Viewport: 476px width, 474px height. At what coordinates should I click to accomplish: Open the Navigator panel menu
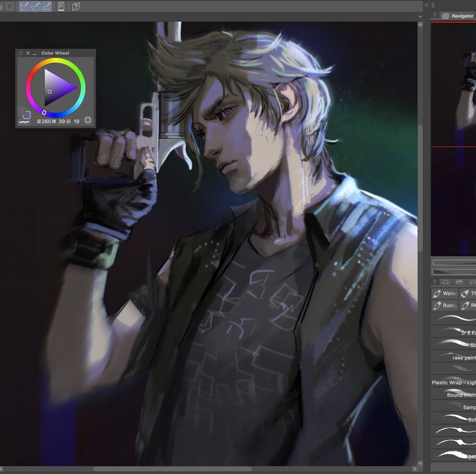point(434,15)
